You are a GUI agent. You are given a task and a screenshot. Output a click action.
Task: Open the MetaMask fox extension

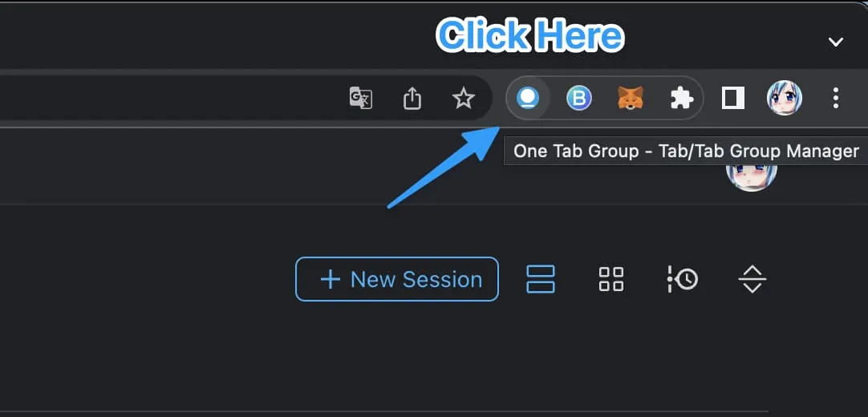click(x=630, y=98)
